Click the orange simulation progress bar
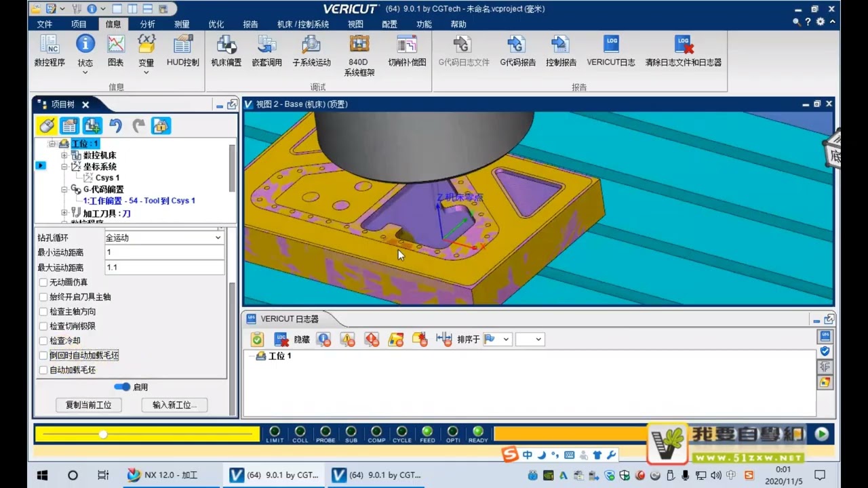 pyautogui.click(x=570, y=434)
